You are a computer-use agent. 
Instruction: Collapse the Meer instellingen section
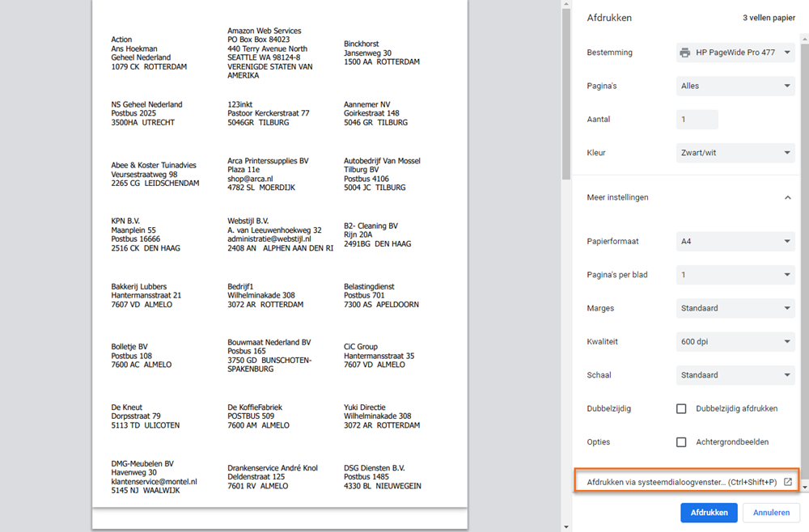(x=787, y=197)
